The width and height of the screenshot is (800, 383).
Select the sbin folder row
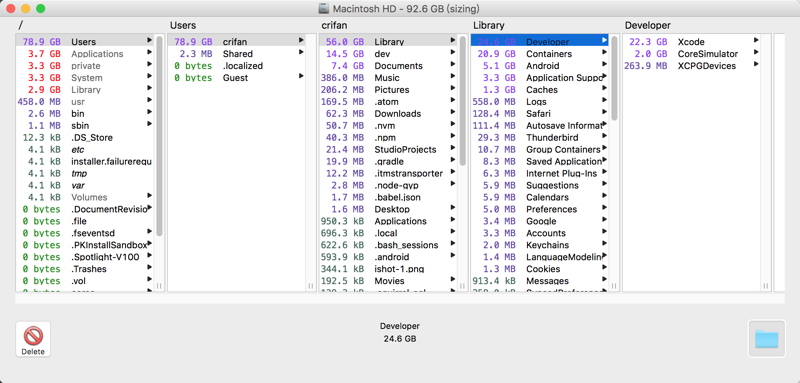pyautogui.click(x=85, y=125)
